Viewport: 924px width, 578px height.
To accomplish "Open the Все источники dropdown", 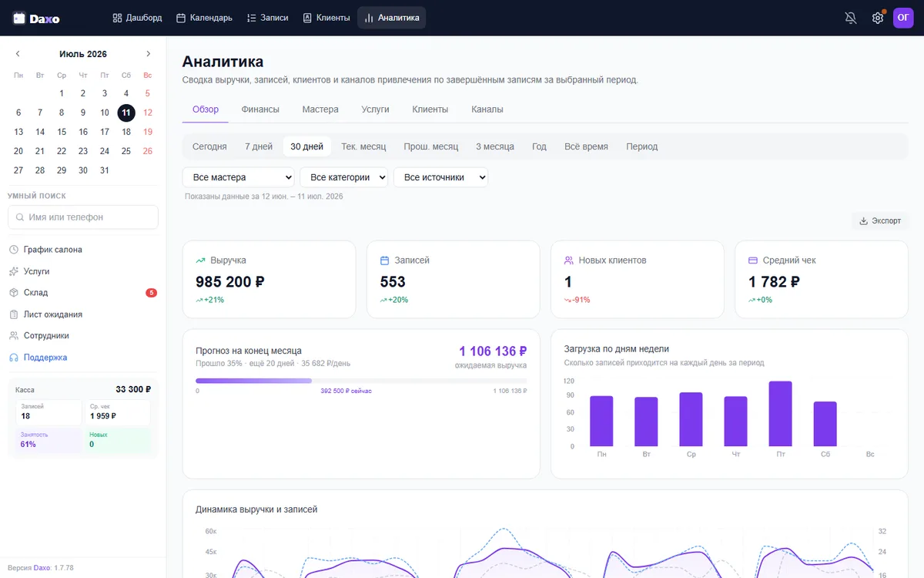I will tap(440, 177).
